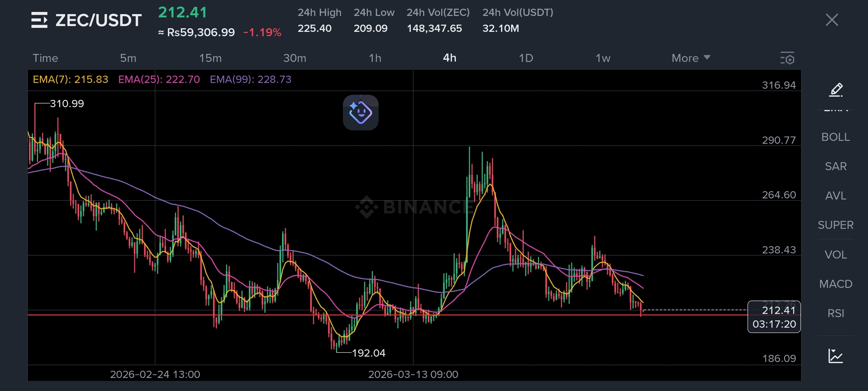Click the 24h High value 225.40

point(314,28)
